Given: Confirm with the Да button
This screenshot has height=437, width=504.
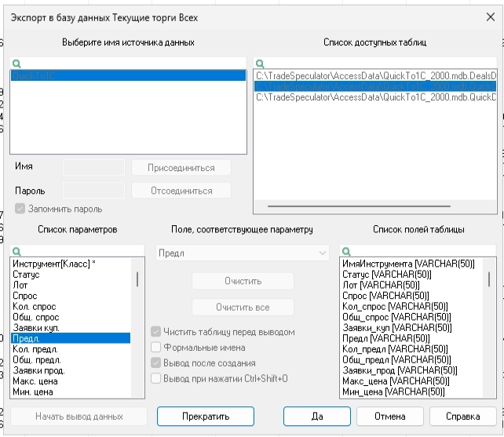Looking at the screenshot, I should [316, 416].
